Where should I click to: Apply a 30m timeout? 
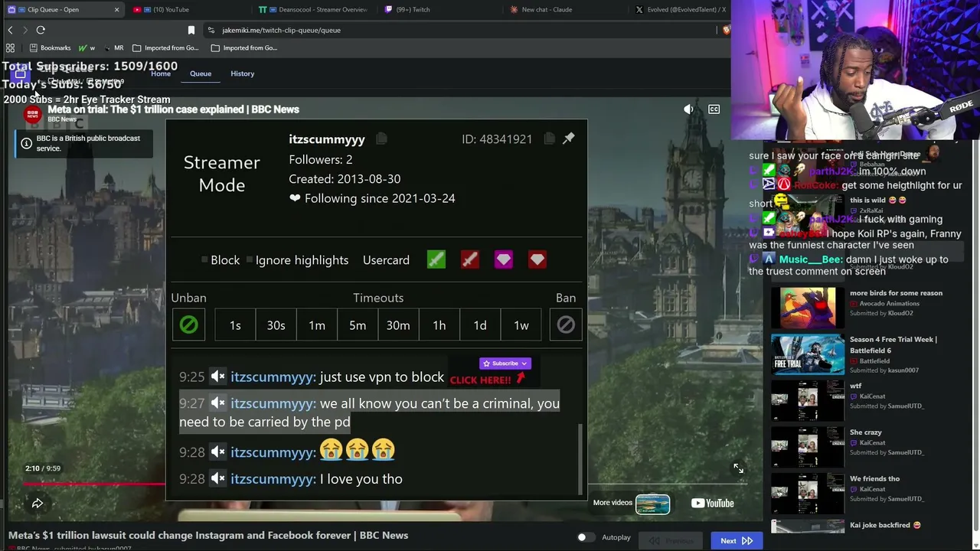click(398, 325)
